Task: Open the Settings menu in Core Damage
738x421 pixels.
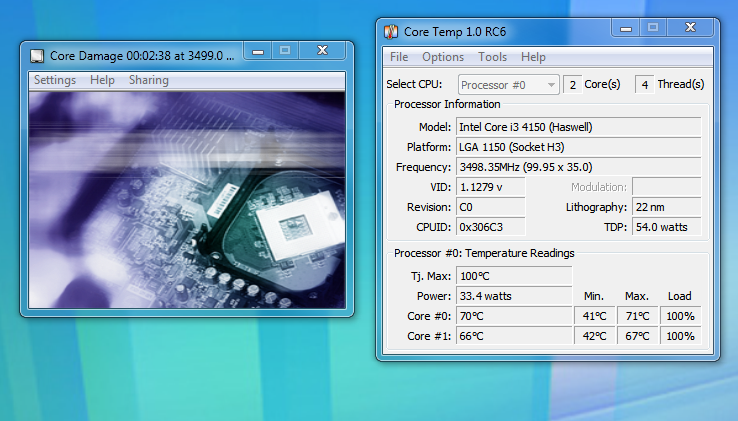Action: (55, 80)
